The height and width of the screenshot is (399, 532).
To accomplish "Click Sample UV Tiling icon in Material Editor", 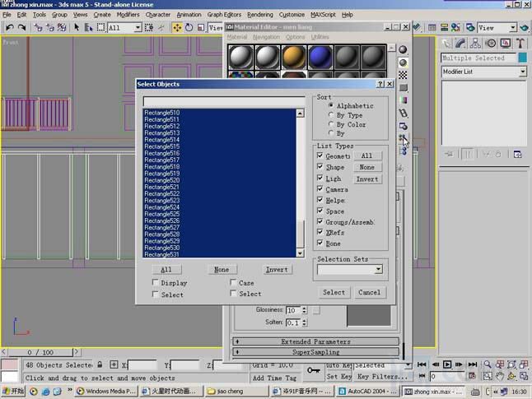I will point(403,88).
